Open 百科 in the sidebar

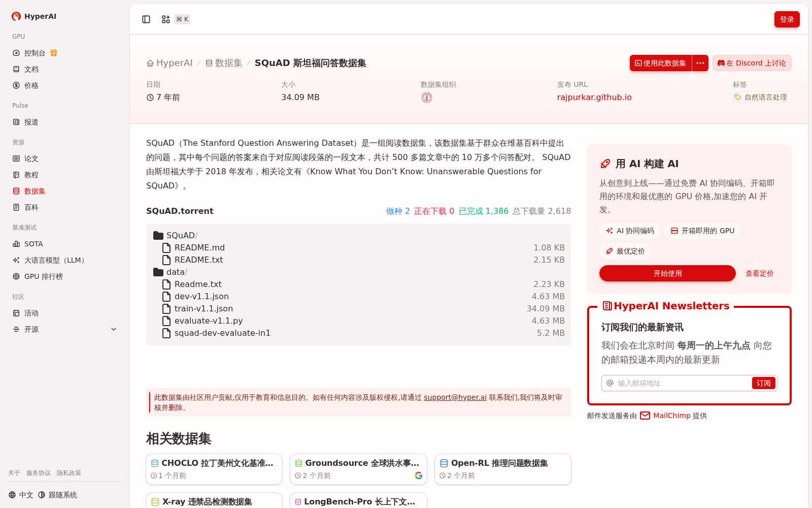pyautogui.click(x=31, y=207)
